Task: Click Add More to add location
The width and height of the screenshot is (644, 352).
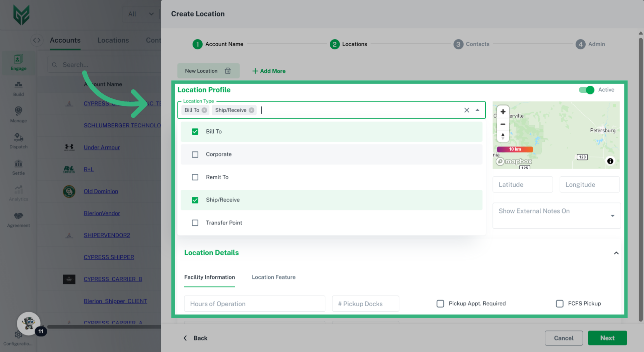Action: click(269, 71)
